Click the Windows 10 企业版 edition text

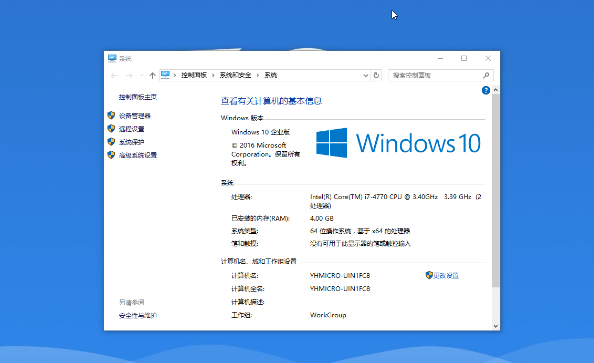[261, 132]
